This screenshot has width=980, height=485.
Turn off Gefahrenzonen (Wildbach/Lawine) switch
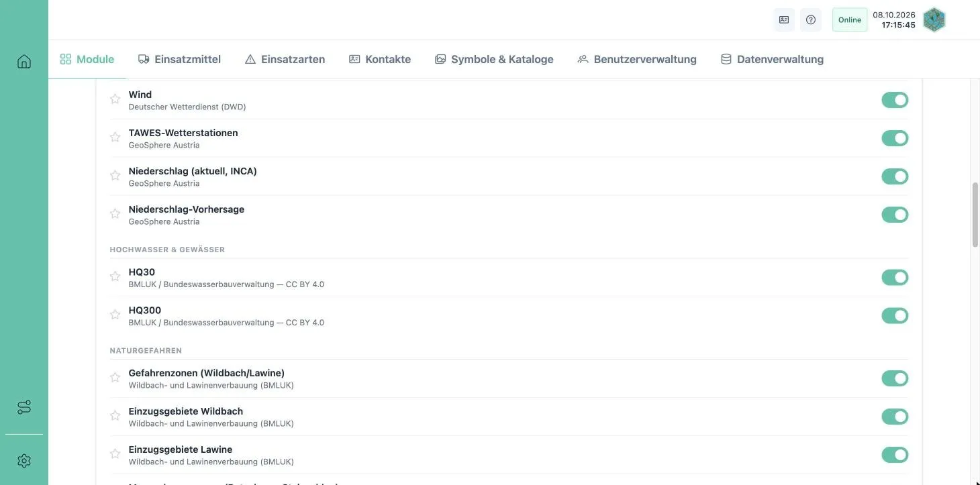[x=895, y=378]
